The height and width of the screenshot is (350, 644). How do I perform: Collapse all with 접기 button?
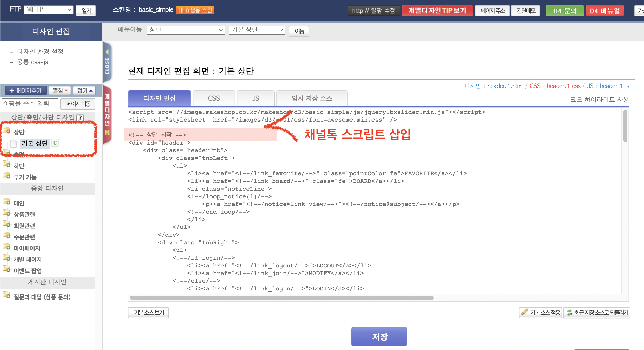pyautogui.click(x=85, y=91)
